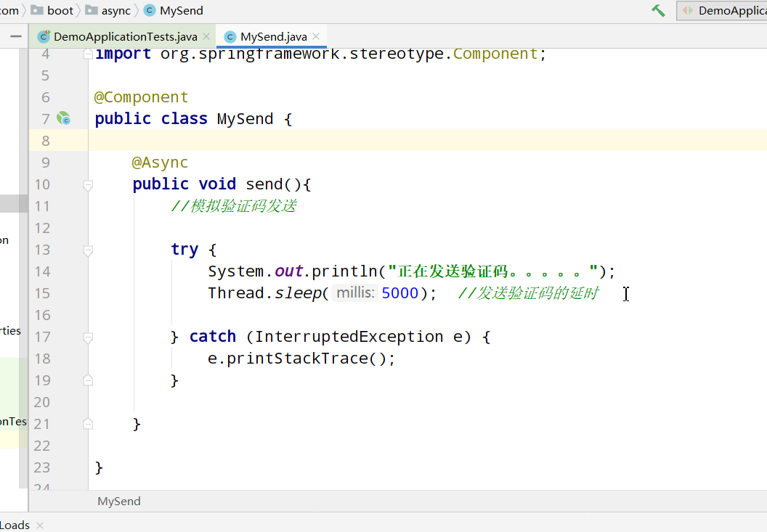
Task: Click the 5000 millis value
Action: [x=400, y=293]
